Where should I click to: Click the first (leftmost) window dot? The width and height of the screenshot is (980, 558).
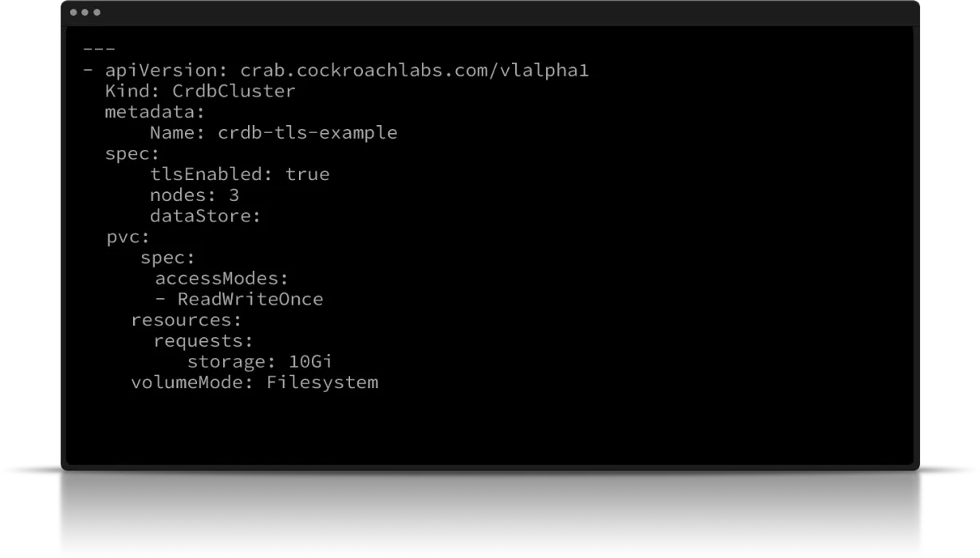pyautogui.click(x=74, y=13)
